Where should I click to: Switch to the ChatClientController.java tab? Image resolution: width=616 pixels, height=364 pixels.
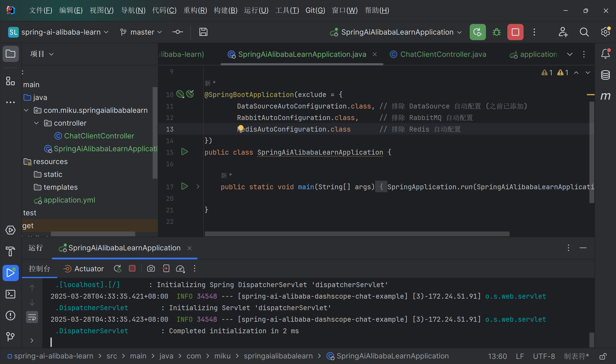coord(443,54)
